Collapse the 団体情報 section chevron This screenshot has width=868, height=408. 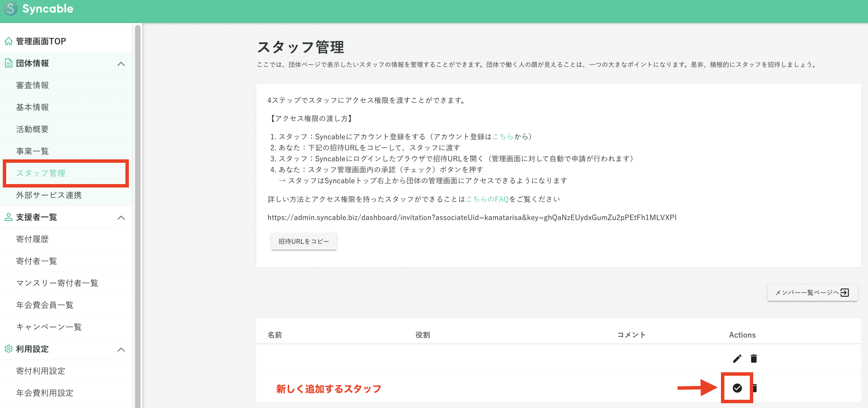[121, 64]
